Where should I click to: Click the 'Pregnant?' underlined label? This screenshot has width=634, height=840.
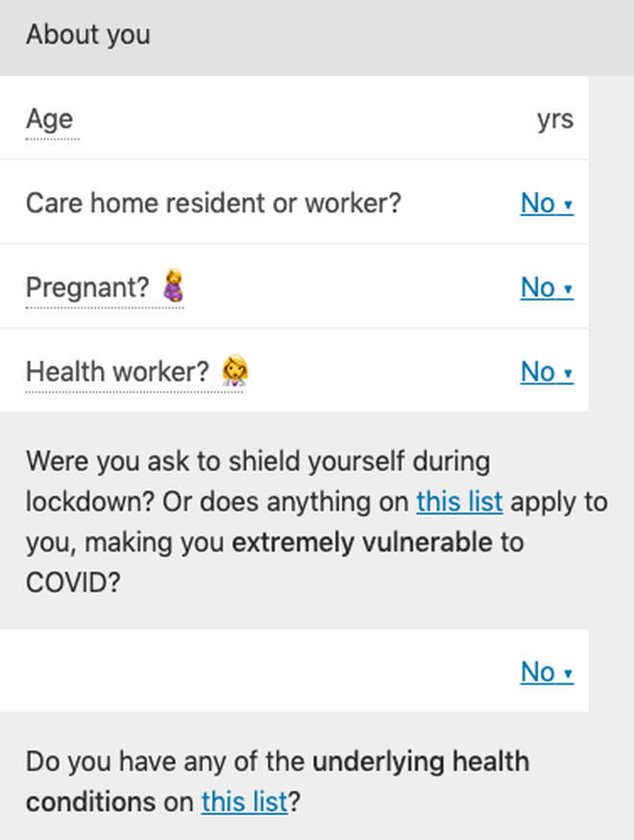(x=87, y=287)
